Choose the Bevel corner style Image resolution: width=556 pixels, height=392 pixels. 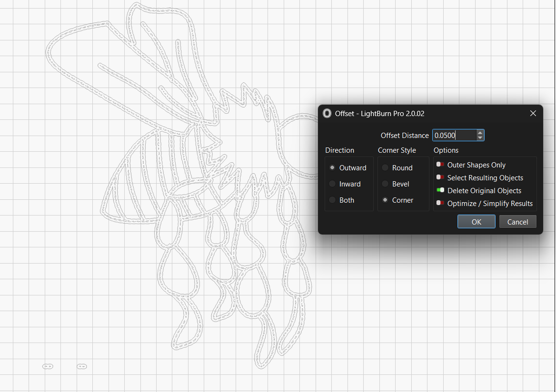click(385, 184)
